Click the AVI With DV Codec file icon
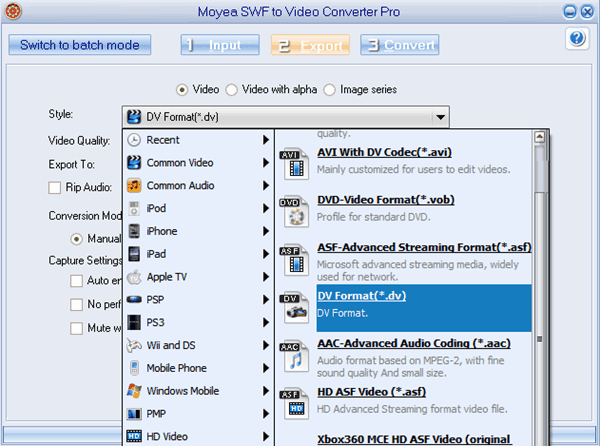Screen dimensions: 600x446 click(294, 164)
